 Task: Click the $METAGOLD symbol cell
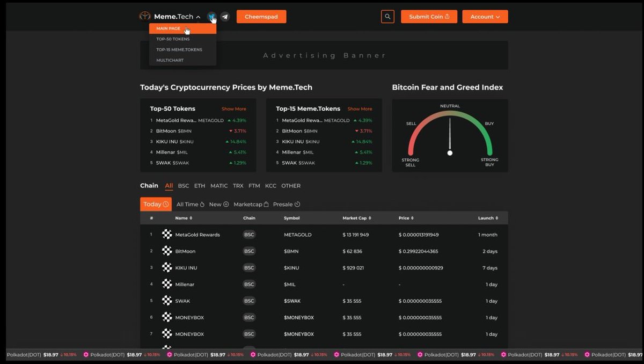(x=298, y=235)
